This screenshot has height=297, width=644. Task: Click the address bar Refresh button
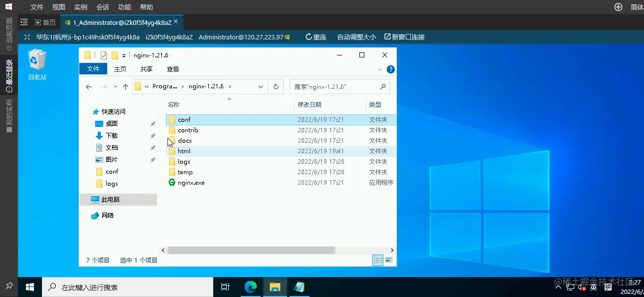coord(276,87)
